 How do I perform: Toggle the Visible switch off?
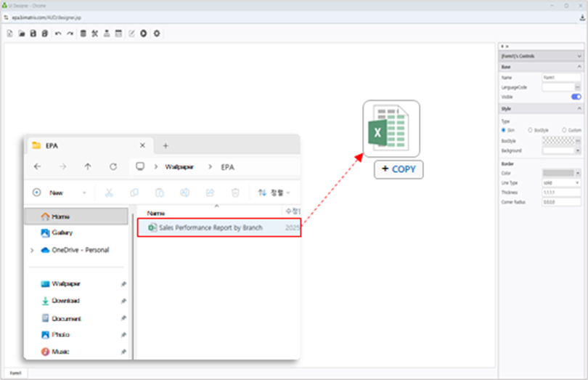coord(576,97)
